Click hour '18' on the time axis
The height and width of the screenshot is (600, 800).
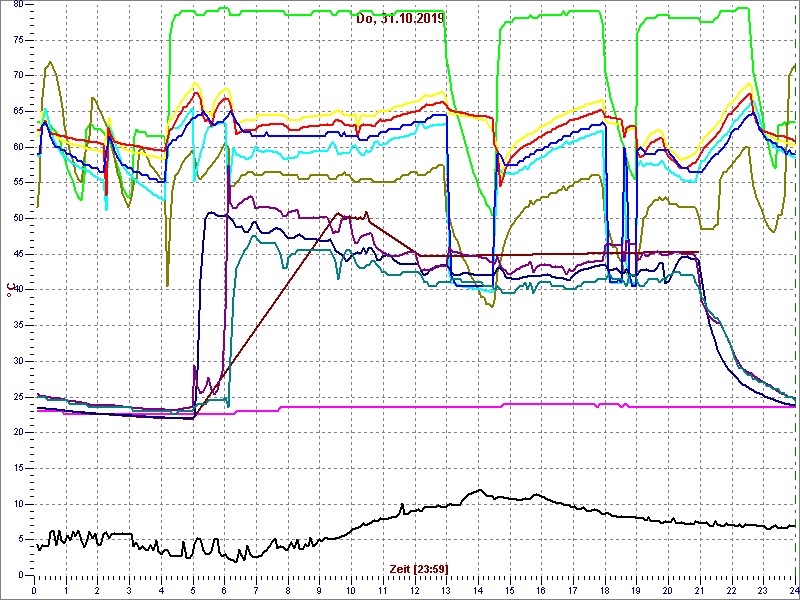605,590
